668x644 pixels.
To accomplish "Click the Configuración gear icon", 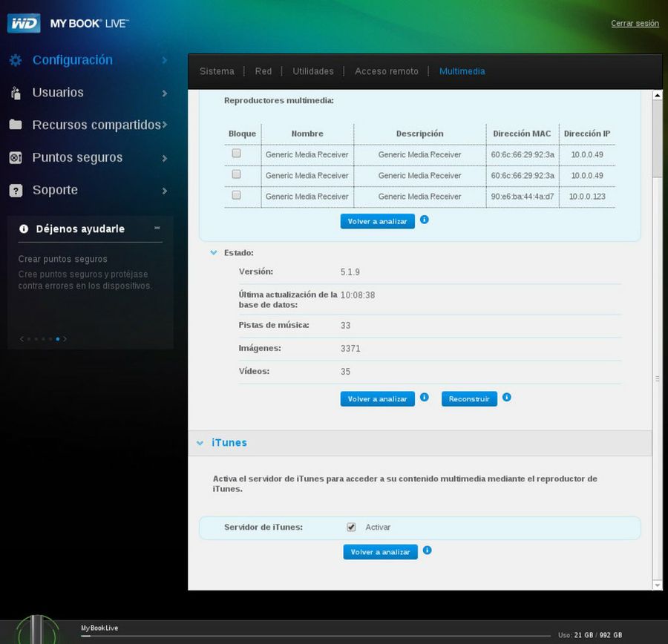I will [16, 60].
